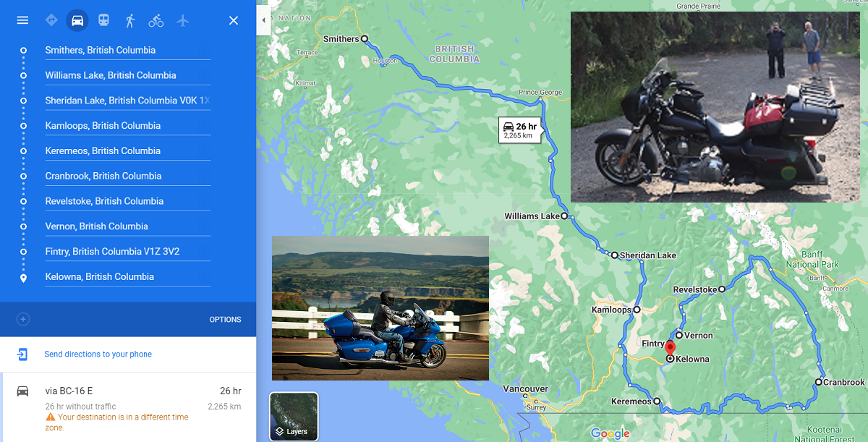This screenshot has height=442, width=868.
Task: Add a destination with plus icon
Action: click(23, 319)
